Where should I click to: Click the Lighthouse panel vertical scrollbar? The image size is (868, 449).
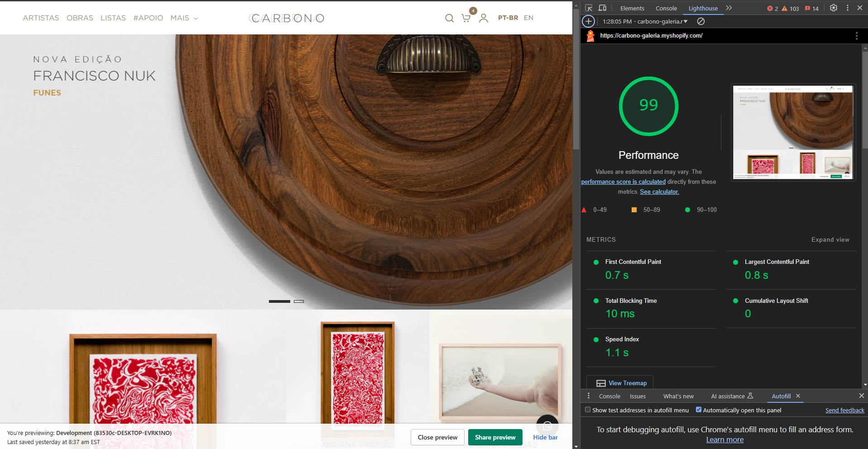(x=865, y=100)
